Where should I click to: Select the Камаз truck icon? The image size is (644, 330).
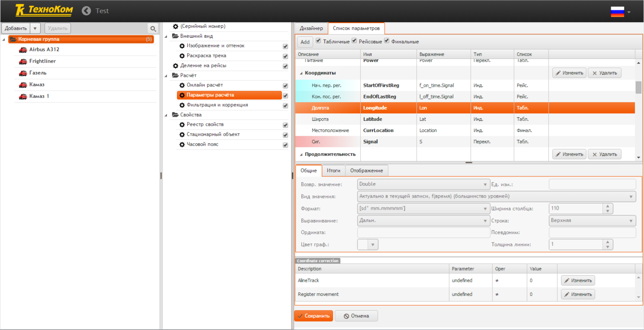(x=23, y=85)
